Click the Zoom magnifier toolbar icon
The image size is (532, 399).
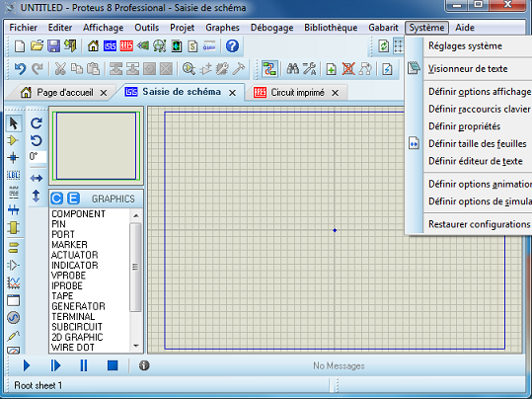[189, 69]
